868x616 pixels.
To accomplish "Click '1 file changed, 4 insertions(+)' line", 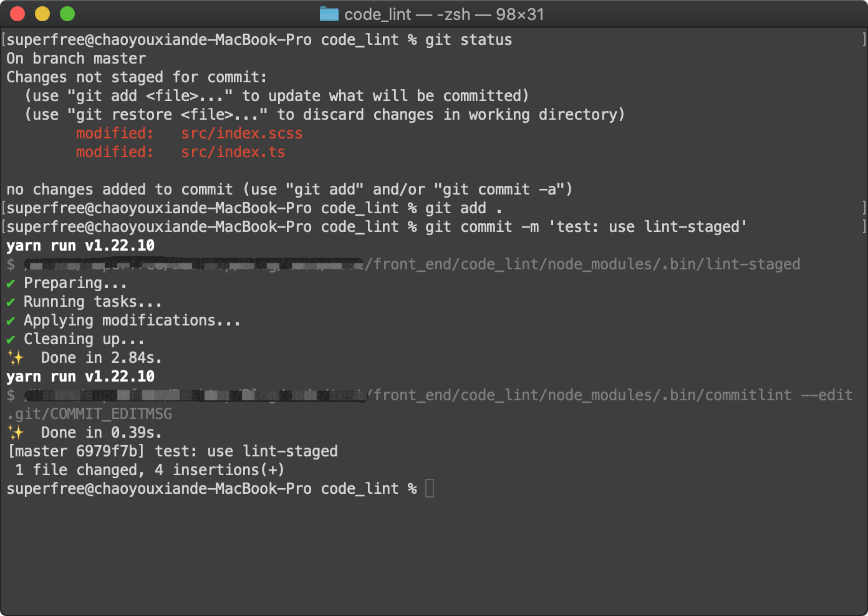I will 150,470.
